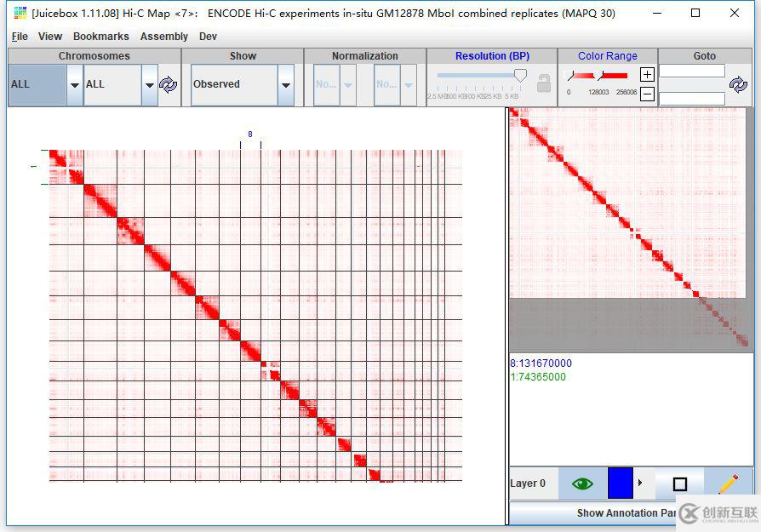Open the blue Layer 0 color swatch
Image resolution: width=761 pixels, height=532 pixels.
tap(621, 483)
